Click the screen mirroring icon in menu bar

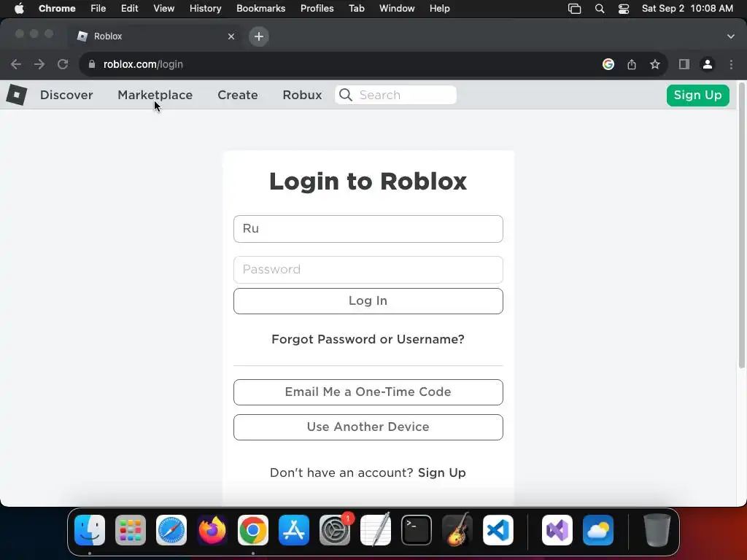pyautogui.click(x=575, y=9)
